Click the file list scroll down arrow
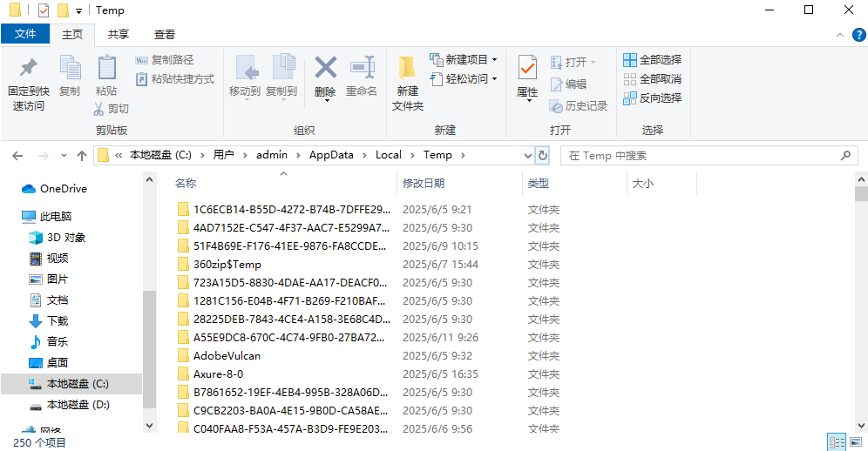Viewport: 868px width, 451px height. [x=861, y=426]
